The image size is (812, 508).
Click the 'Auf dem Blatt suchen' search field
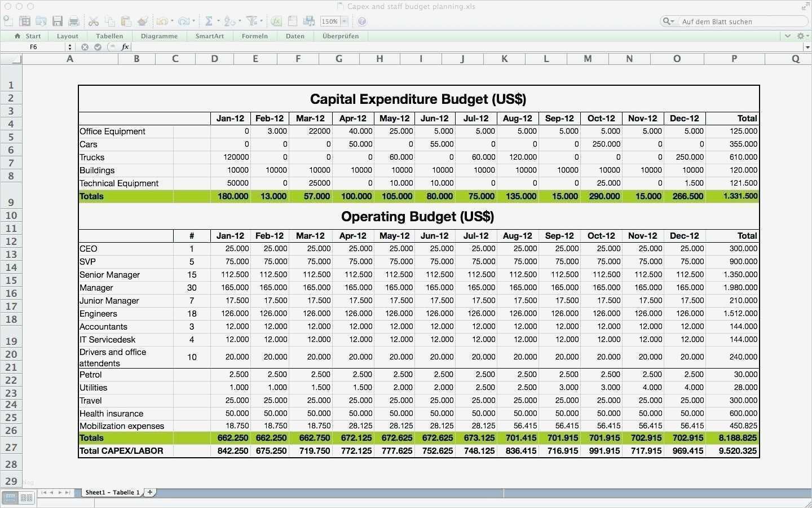pos(734,21)
